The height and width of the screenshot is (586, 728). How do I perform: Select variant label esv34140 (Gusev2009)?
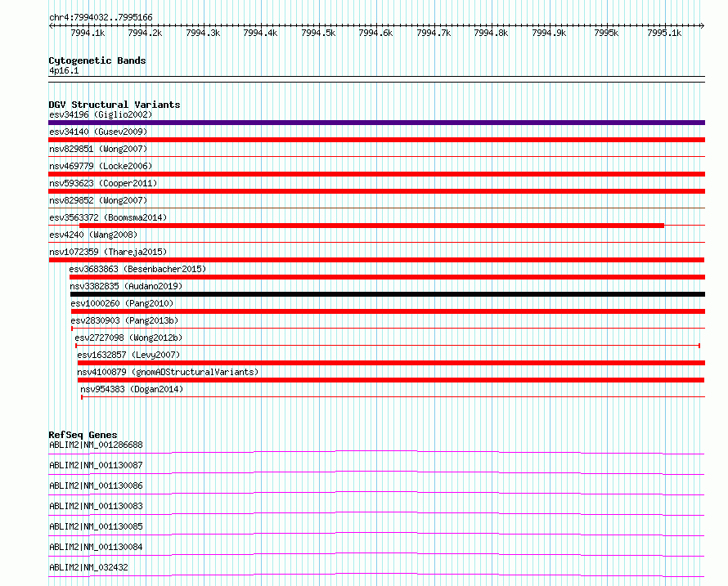pyautogui.click(x=98, y=132)
